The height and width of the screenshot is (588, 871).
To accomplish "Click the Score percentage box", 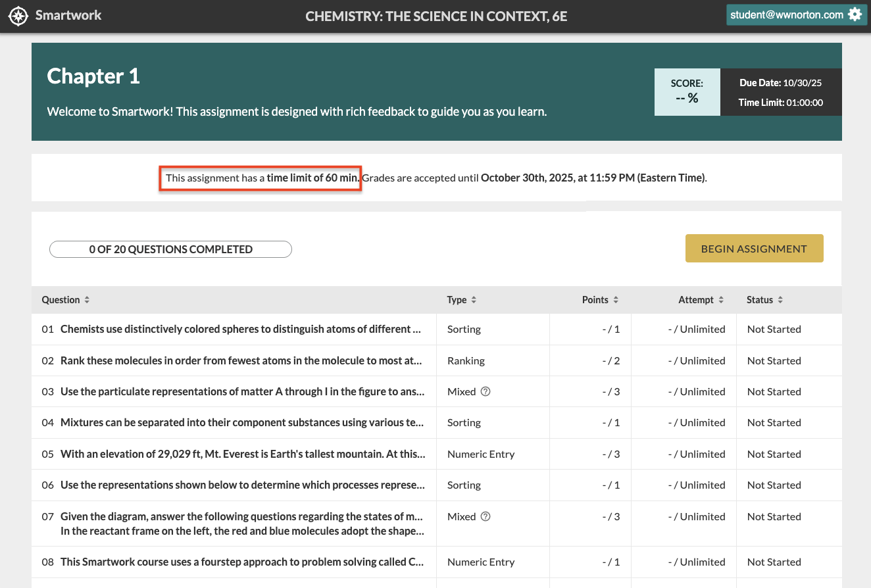I will pos(687,92).
